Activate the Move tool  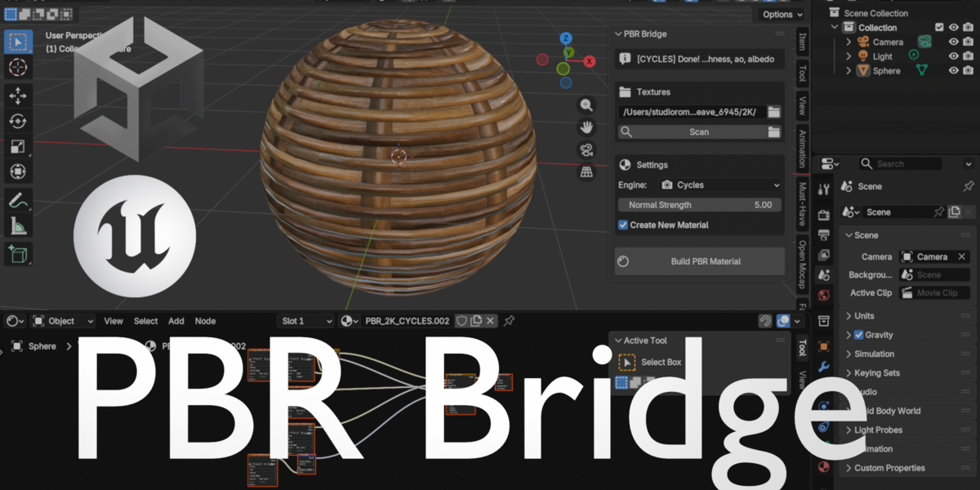tap(18, 96)
